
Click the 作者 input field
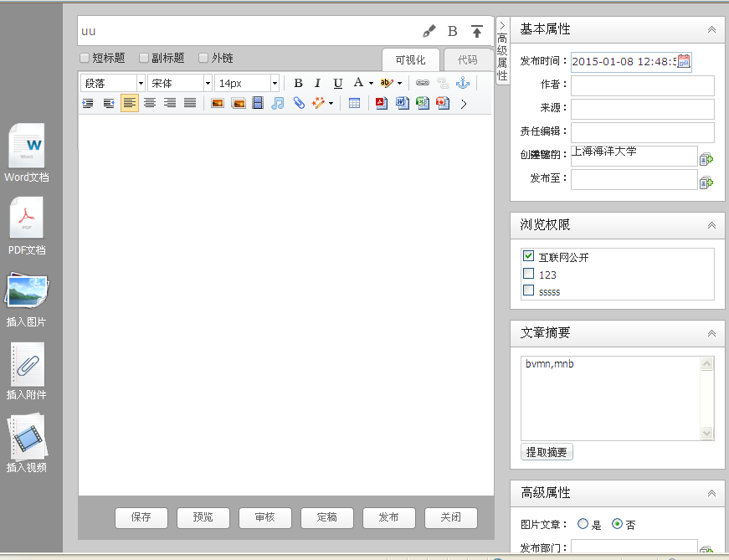click(x=643, y=85)
